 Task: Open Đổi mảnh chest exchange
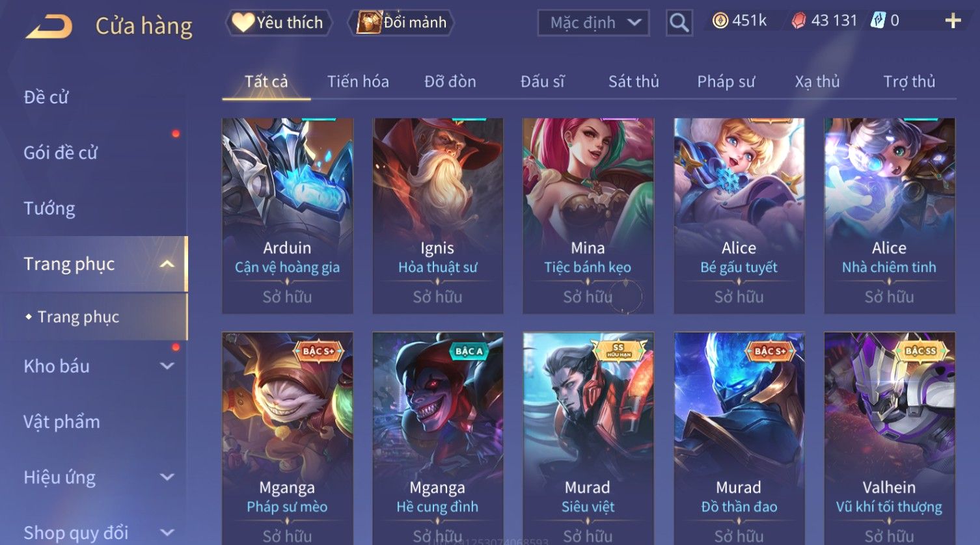pyautogui.click(x=402, y=23)
